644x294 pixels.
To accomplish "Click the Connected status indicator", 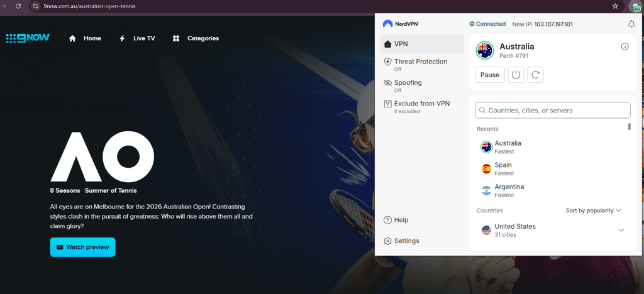I will click(487, 24).
